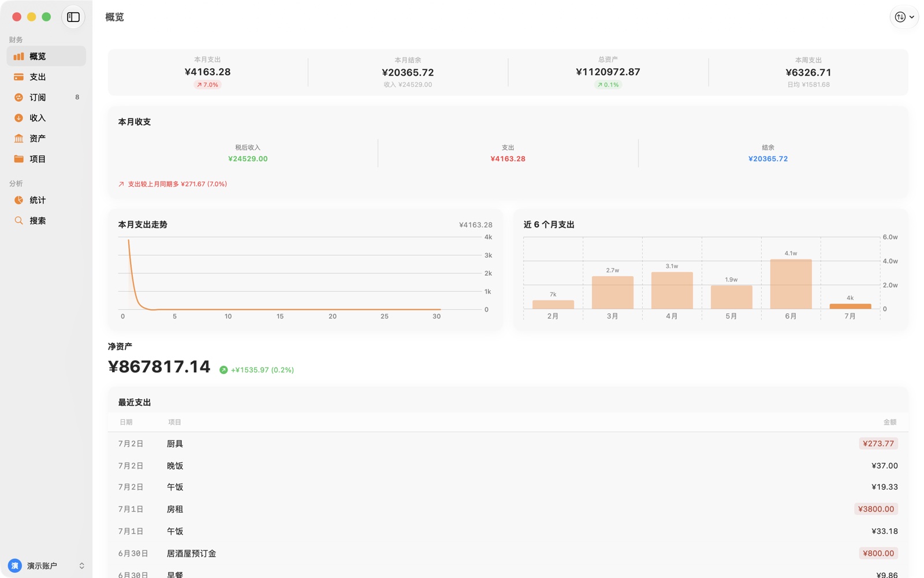Click the net worth value ¥867817.14
This screenshot has height=578, width=924.
pos(159,366)
